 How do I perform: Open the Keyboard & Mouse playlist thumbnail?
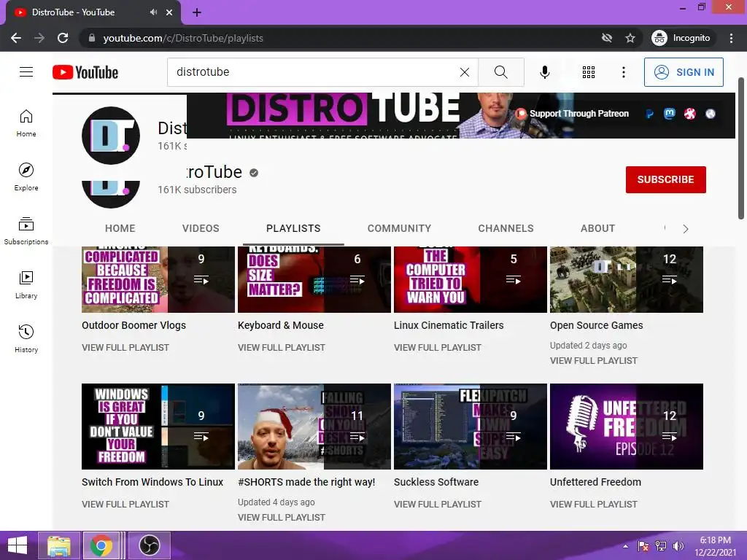[x=314, y=279]
